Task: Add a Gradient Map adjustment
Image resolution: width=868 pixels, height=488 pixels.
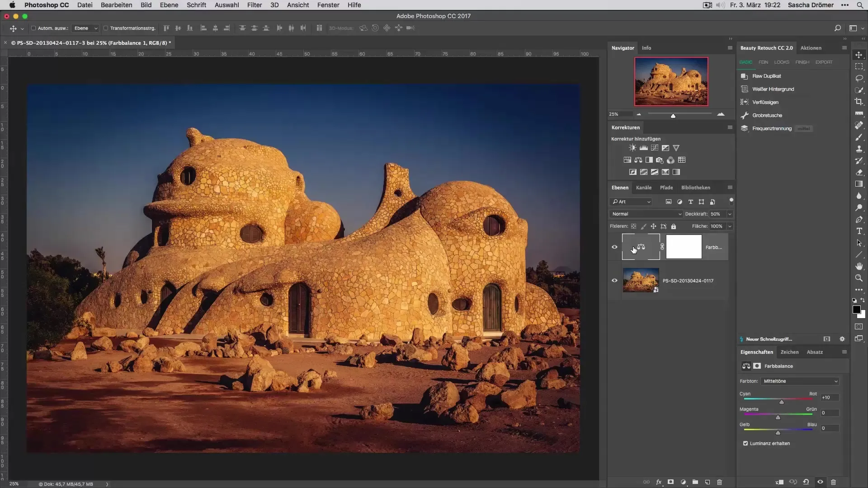Action: (676, 172)
